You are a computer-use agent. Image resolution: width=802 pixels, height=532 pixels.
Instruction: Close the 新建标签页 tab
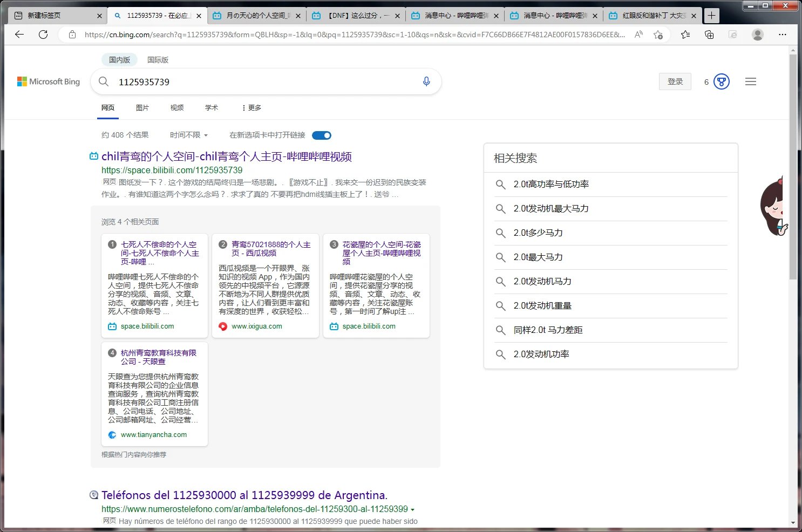pyautogui.click(x=99, y=16)
